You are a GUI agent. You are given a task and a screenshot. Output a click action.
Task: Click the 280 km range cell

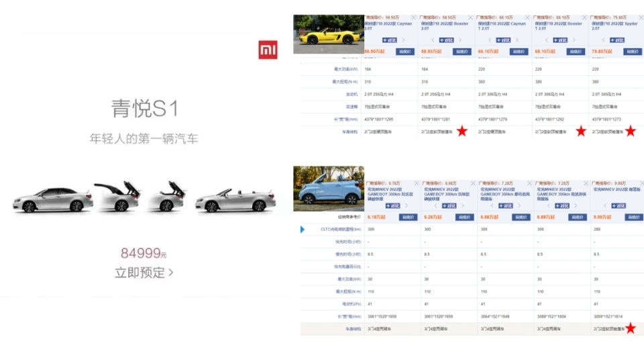click(597, 230)
